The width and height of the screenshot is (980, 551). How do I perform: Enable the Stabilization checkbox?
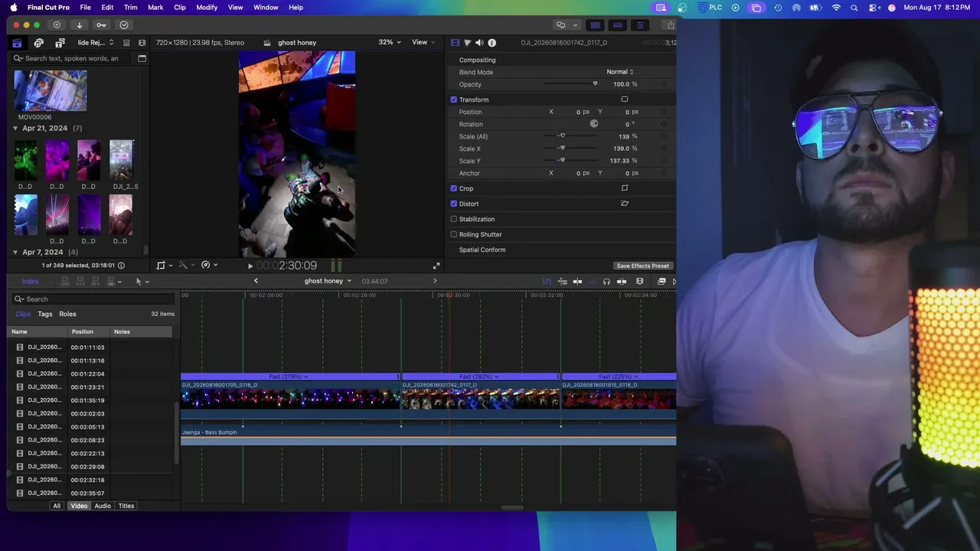pos(454,219)
